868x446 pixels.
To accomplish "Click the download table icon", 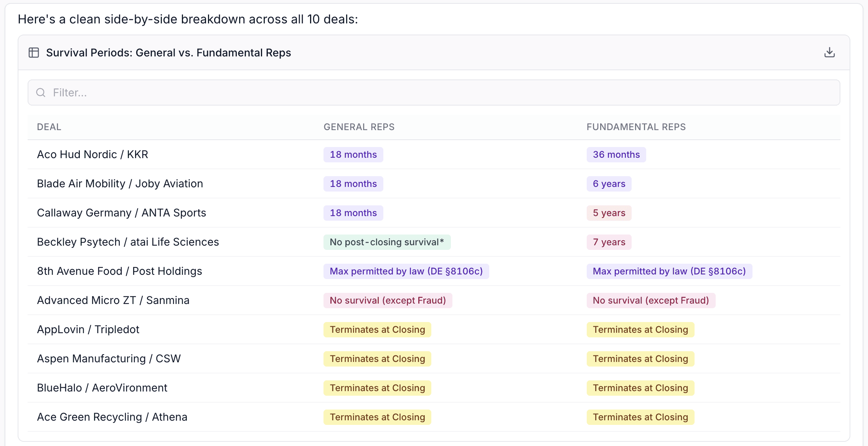I will click(x=829, y=53).
